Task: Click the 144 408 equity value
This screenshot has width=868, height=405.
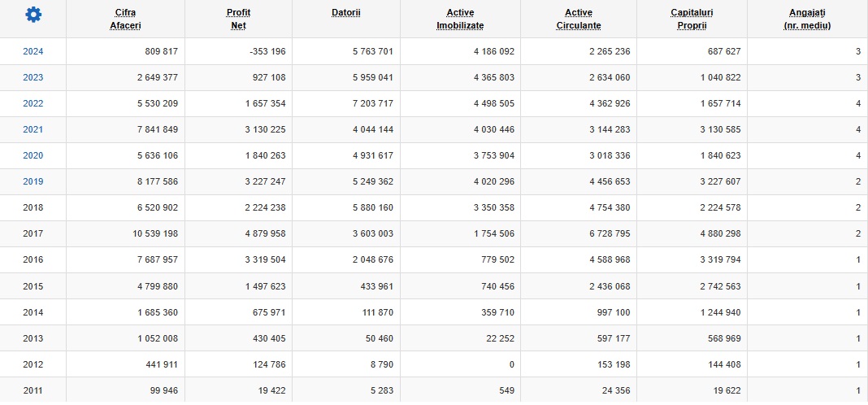Action: coord(725,364)
